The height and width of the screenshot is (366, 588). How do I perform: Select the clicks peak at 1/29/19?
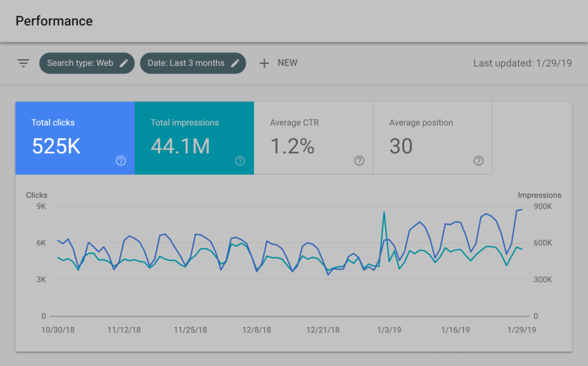(x=521, y=210)
